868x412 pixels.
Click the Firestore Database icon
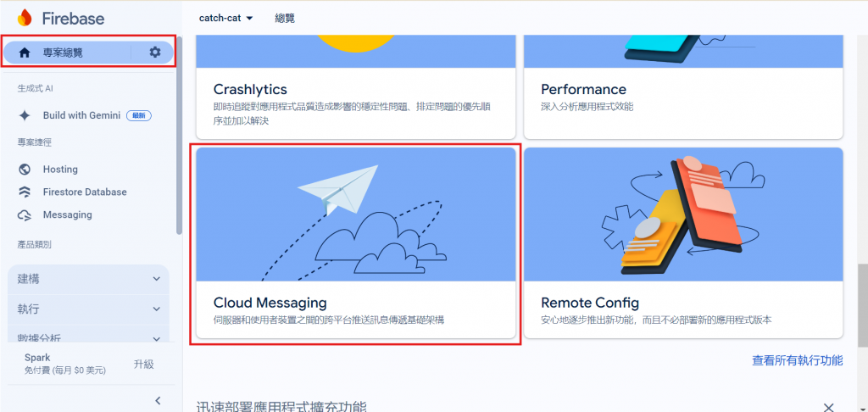click(25, 192)
